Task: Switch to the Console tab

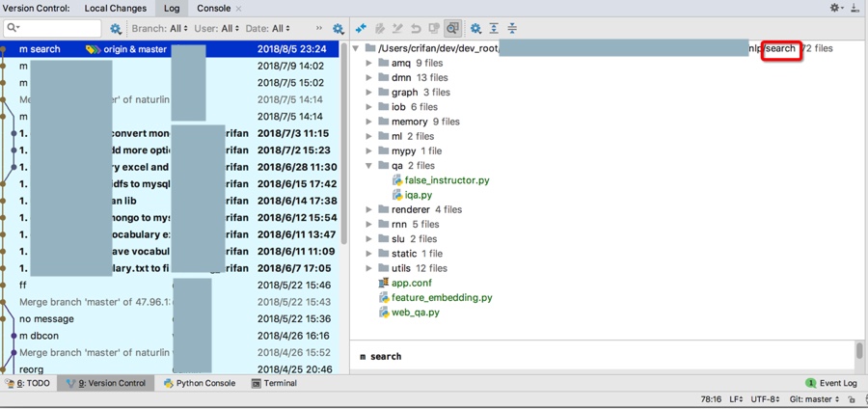Action: click(x=214, y=9)
